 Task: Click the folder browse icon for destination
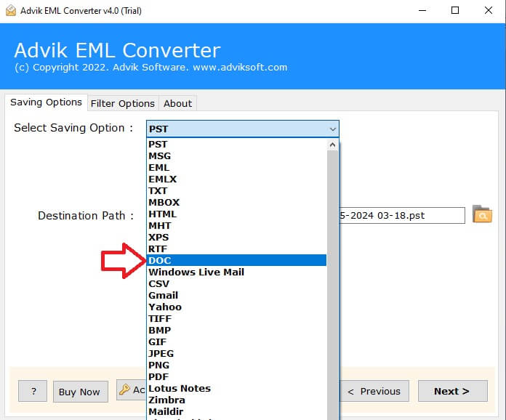pyautogui.click(x=482, y=214)
